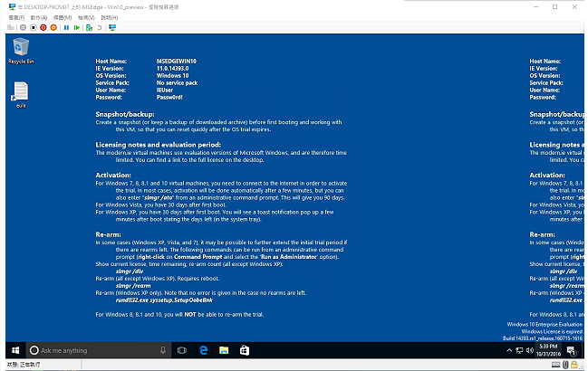
Task: Toggle enhanced session with the monitor icon
Action: click(x=111, y=28)
